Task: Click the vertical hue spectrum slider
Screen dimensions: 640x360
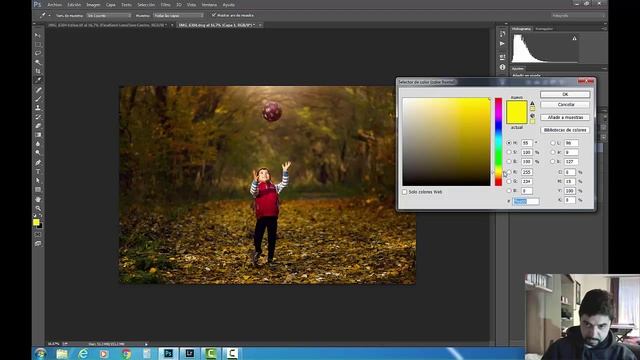Action: pyautogui.click(x=498, y=142)
